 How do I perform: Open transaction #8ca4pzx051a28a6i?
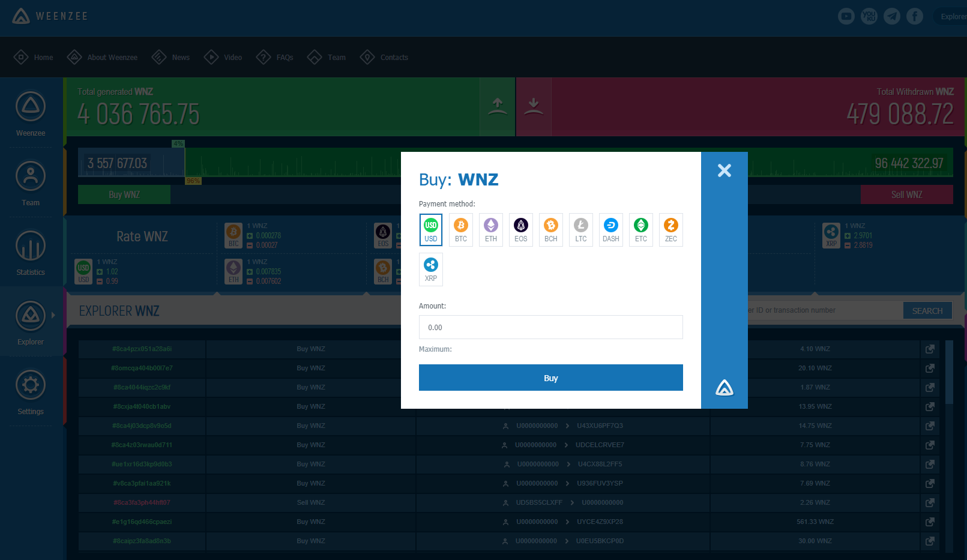click(142, 349)
